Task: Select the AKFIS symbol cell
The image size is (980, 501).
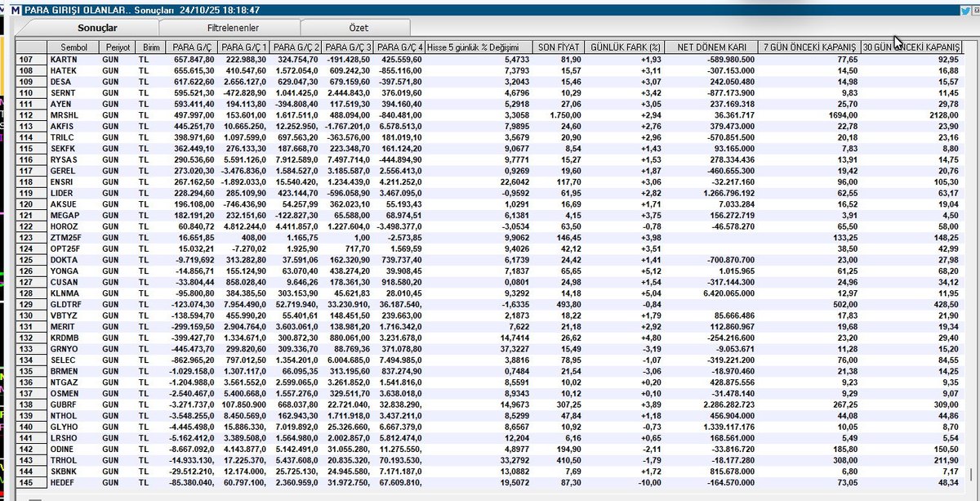Action: tap(72, 128)
